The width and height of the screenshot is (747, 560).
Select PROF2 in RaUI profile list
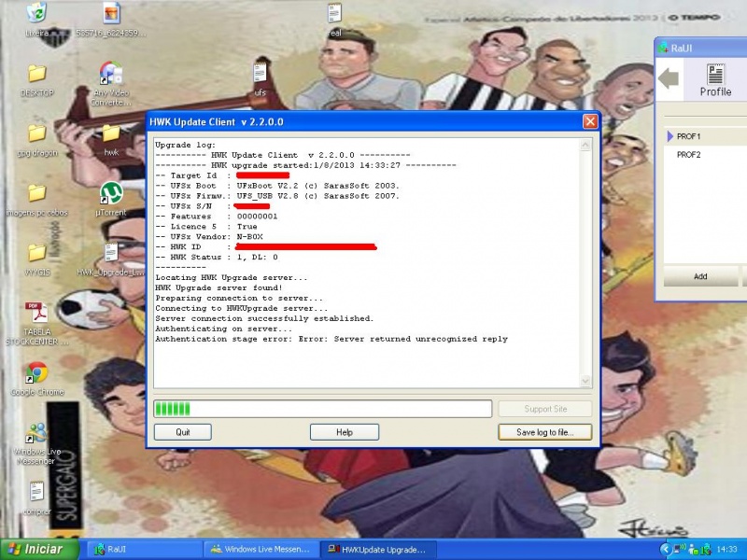pyautogui.click(x=688, y=155)
